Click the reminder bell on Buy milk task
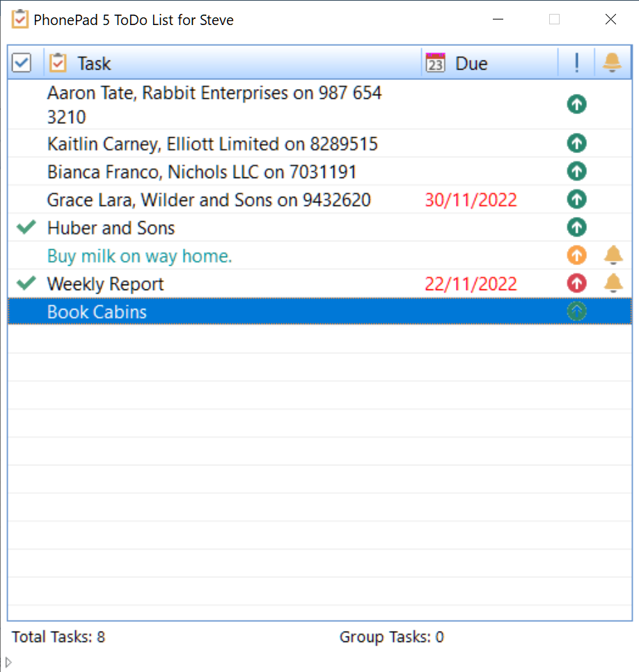639x672 pixels. click(613, 255)
